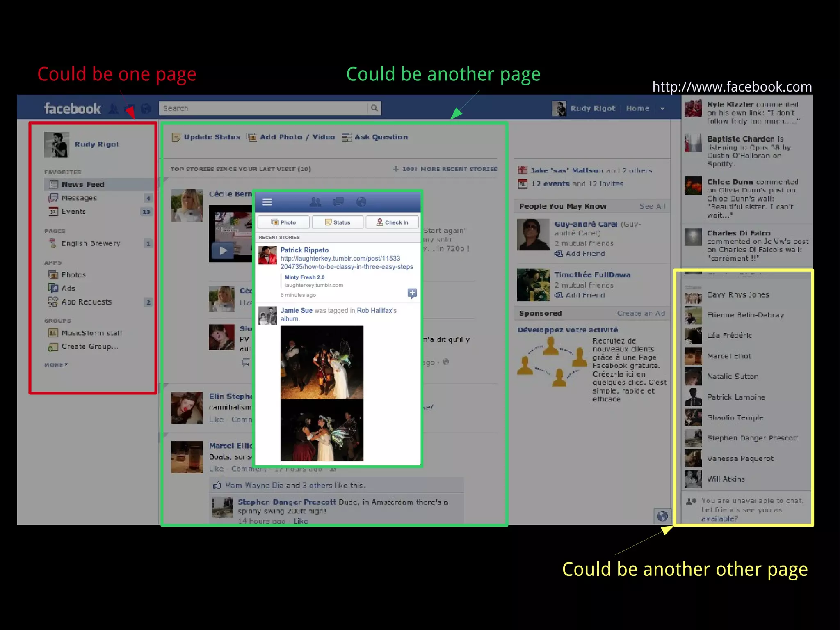Open the second tagged photo of Jamie Sue

tap(322, 430)
